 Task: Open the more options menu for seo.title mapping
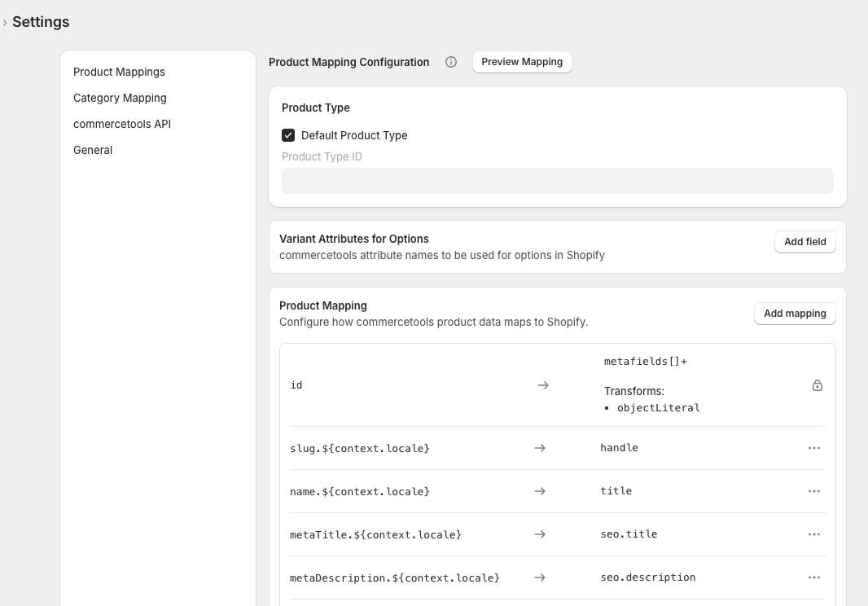click(x=814, y=534)
